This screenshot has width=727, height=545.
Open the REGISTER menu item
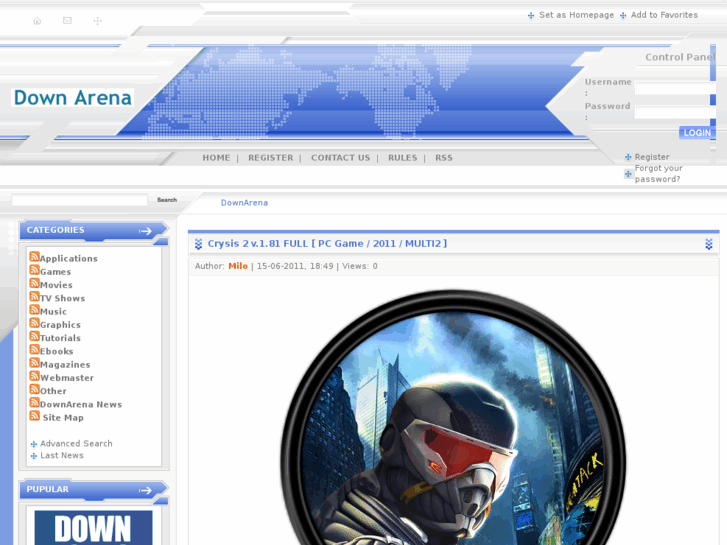tap(270, 158)
